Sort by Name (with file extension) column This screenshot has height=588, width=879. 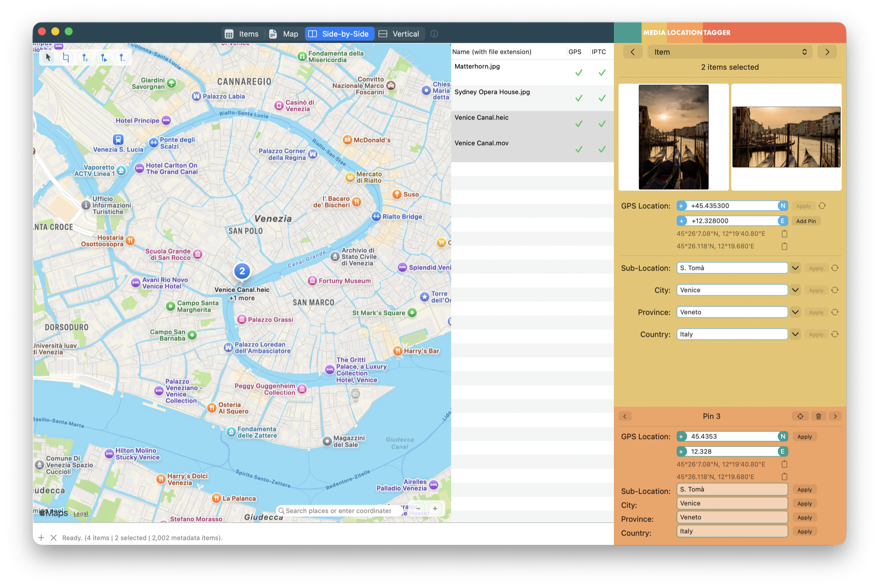coord(509,52)
